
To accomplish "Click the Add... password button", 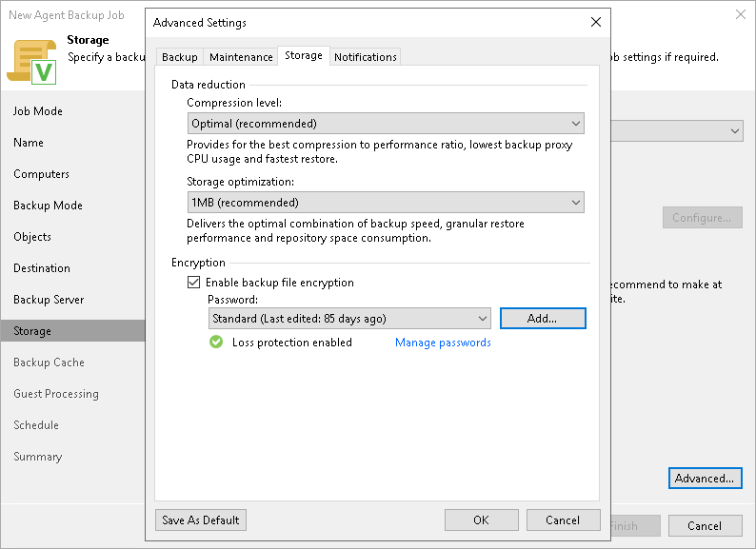I will pos(543,319).
